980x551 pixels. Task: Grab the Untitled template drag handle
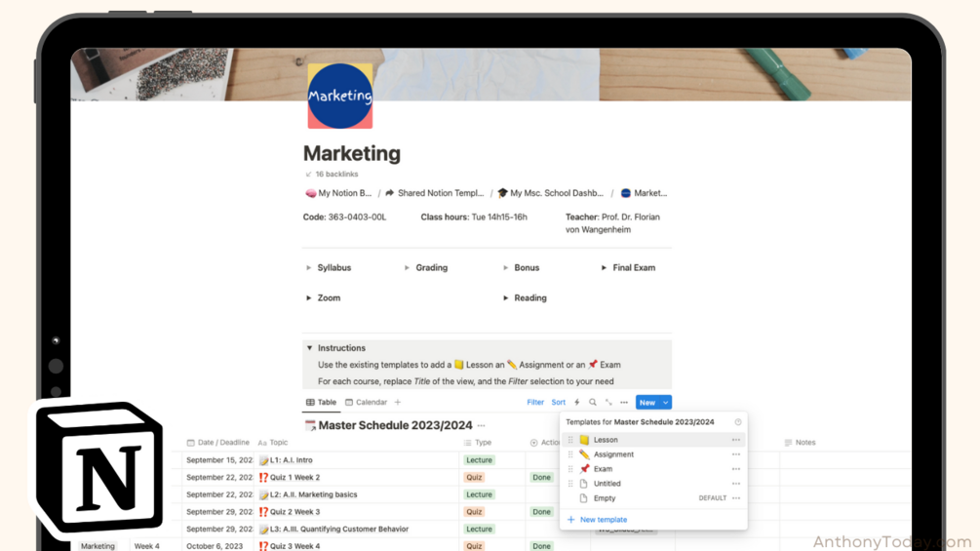[x=570, y=484]
